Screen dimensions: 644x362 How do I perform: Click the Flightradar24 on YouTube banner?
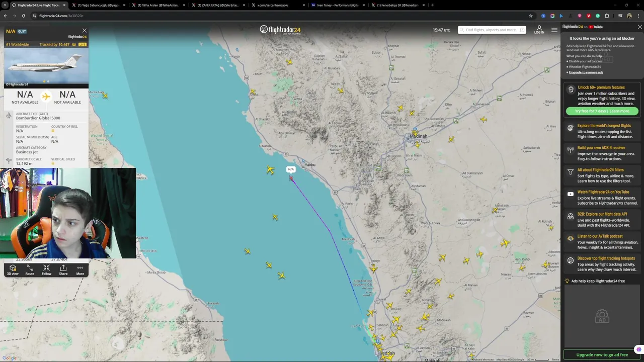point(583,27)
